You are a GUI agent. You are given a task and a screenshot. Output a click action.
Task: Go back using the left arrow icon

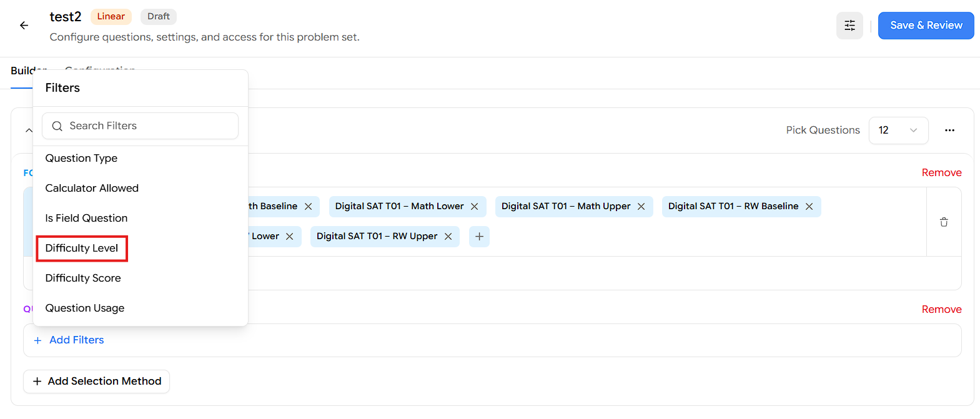(24, 26)
